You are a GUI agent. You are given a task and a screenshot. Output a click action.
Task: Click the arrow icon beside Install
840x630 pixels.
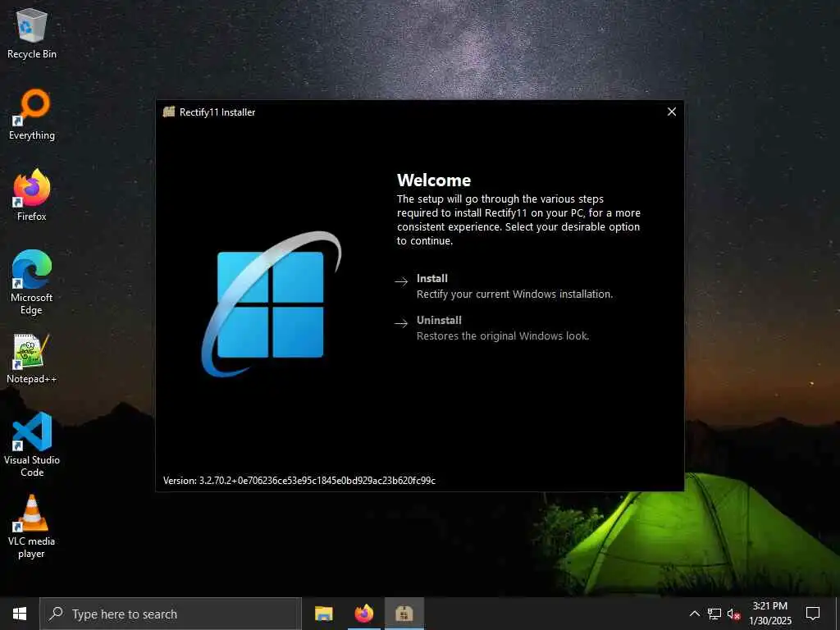pyautogui.click(x=401, y=282)
